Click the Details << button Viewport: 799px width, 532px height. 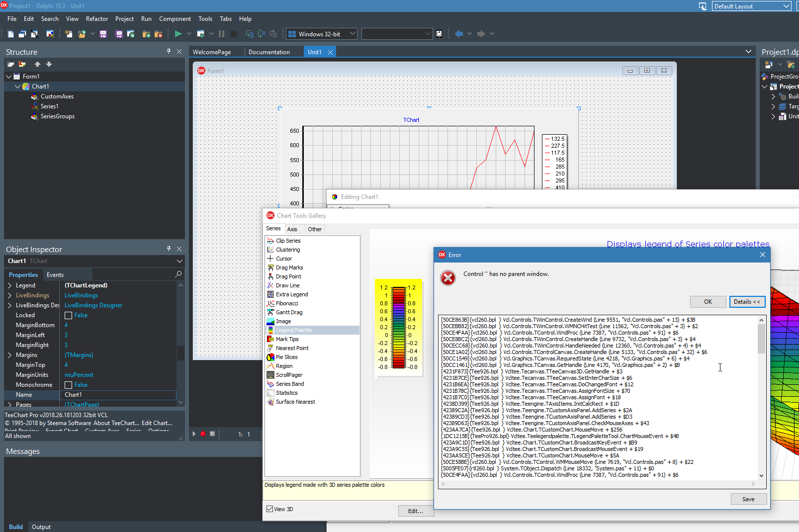pos(747,302)
